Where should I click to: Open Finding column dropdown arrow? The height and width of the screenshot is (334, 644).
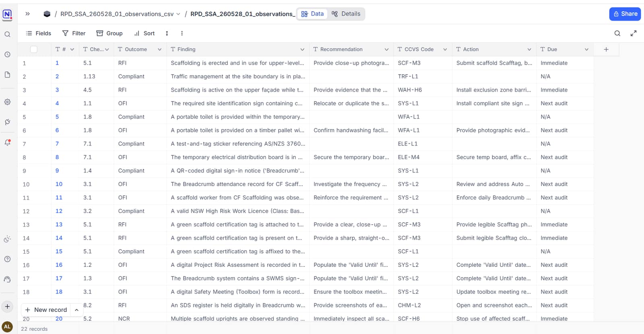click(302, 49)
